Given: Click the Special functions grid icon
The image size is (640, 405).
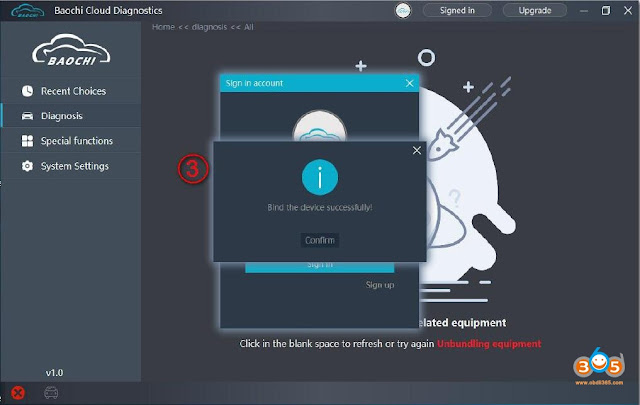Looking at the screenshot, I should (27, 141).
